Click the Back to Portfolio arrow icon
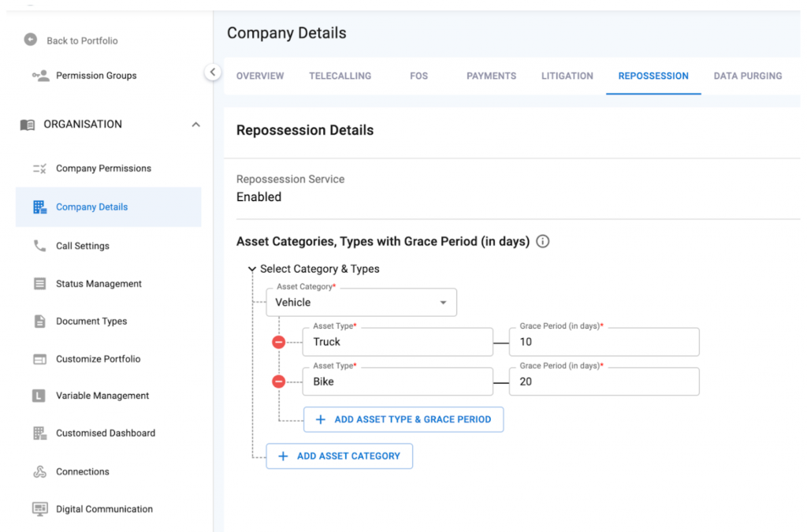This screenshot has height=532, width=807. coord(31,39)
